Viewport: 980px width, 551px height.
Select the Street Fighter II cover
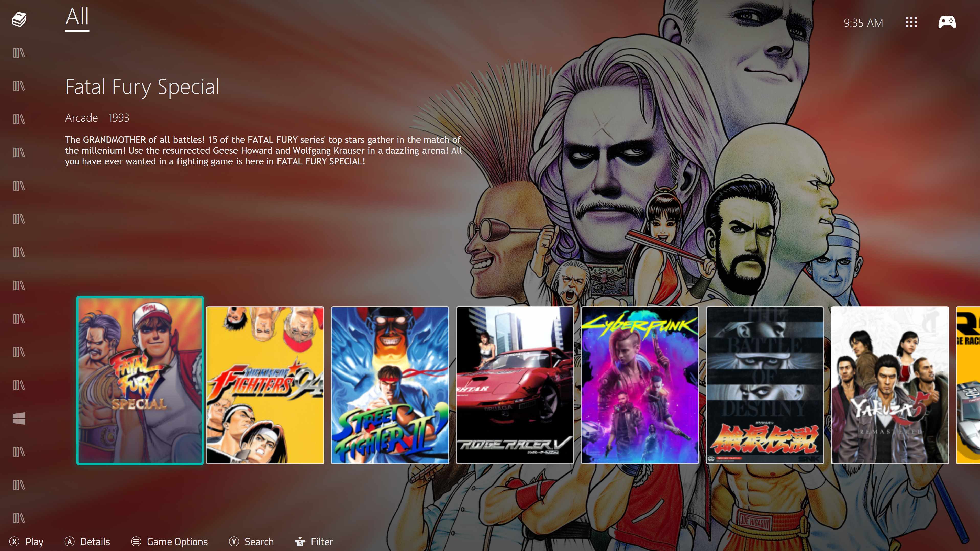click(390, 385)
